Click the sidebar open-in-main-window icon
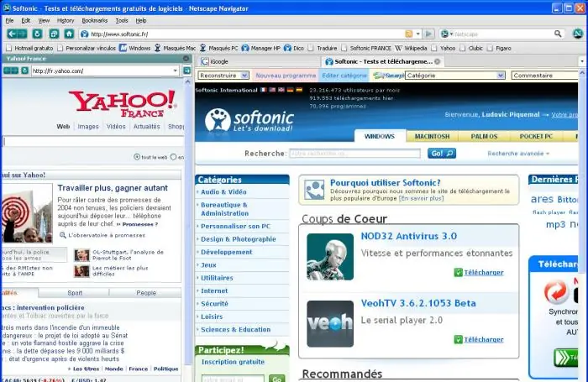Screen dimensions: 588x382 click(x=186, y=71)
